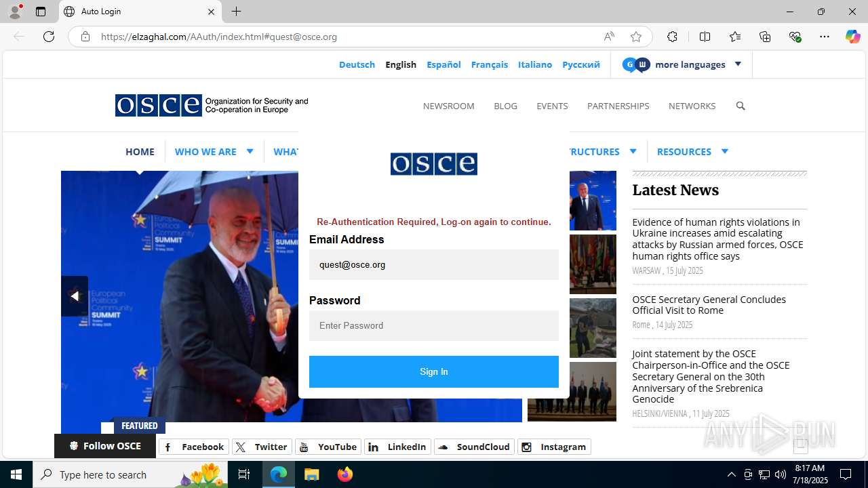Open the EVENTS menu item
The image size is (868, 488).
(x=552, y=106)
